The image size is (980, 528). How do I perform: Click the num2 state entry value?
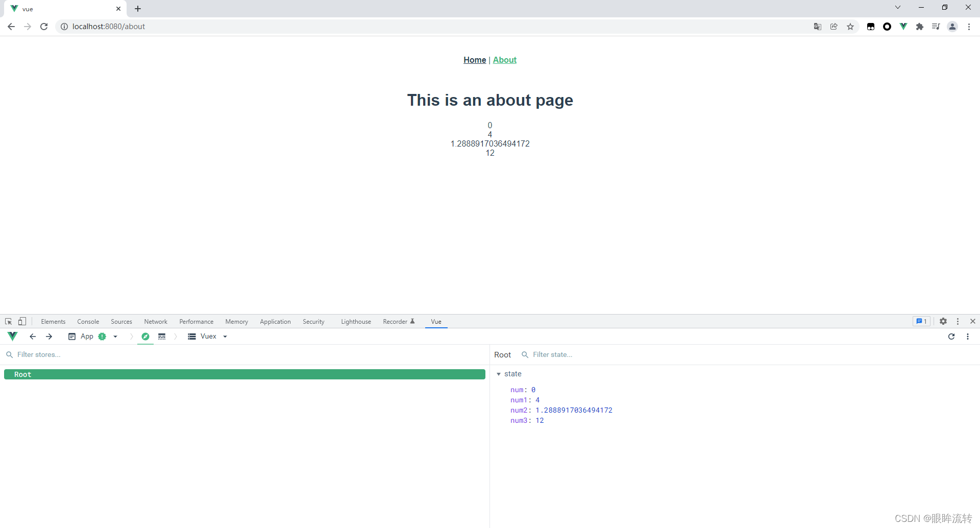(574, 410)
